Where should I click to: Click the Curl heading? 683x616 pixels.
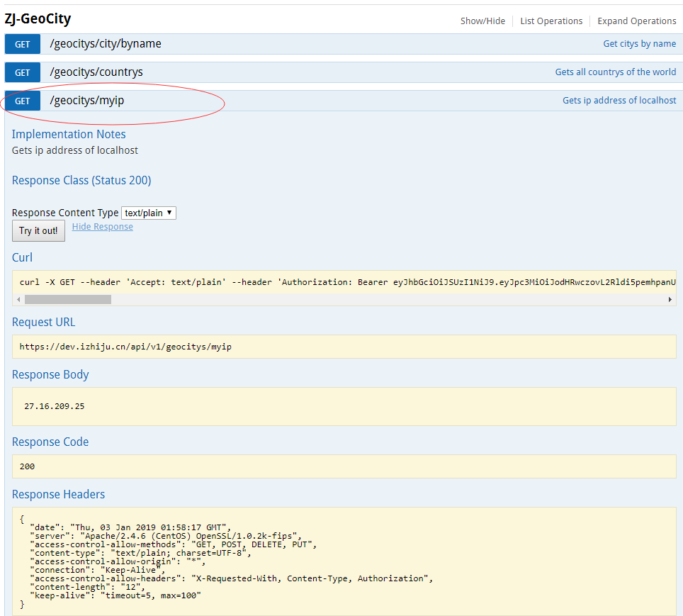(x=22, y=257)
